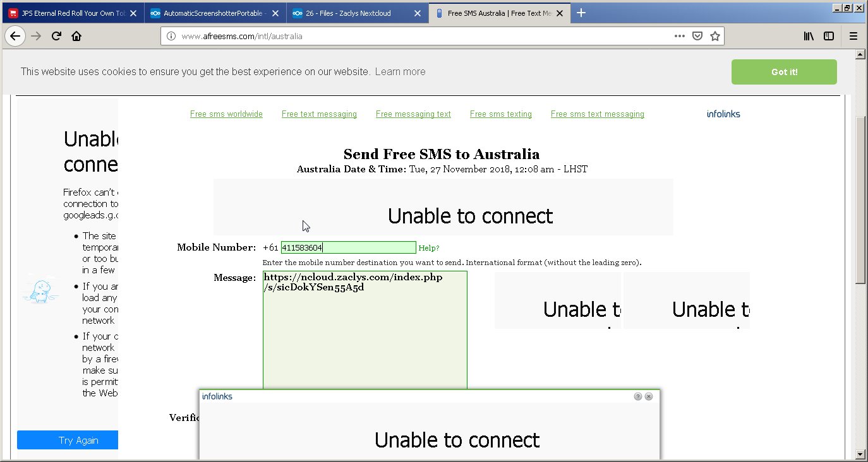Show site information for afreesms.com
This screenshot has width=868, height=462.
click(x=171, y=36)
